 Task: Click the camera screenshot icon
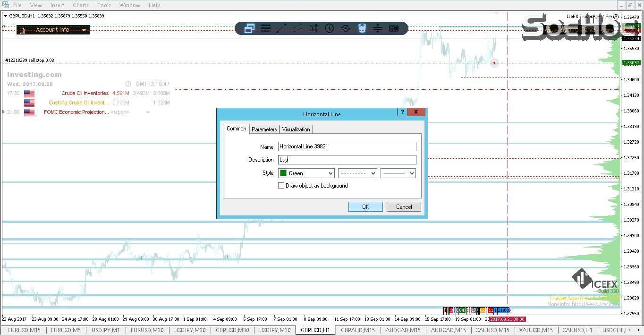[x=394, y=28]
